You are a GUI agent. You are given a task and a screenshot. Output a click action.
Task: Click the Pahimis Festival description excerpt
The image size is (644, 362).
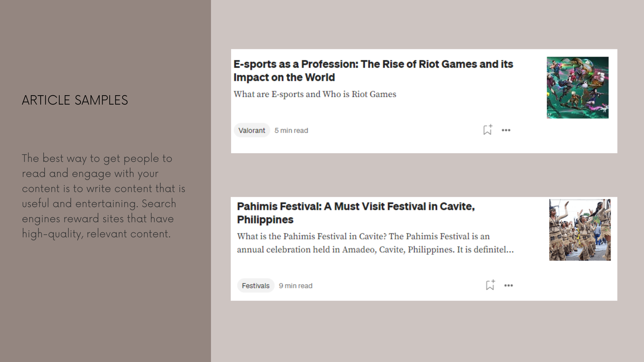point(375,243)
